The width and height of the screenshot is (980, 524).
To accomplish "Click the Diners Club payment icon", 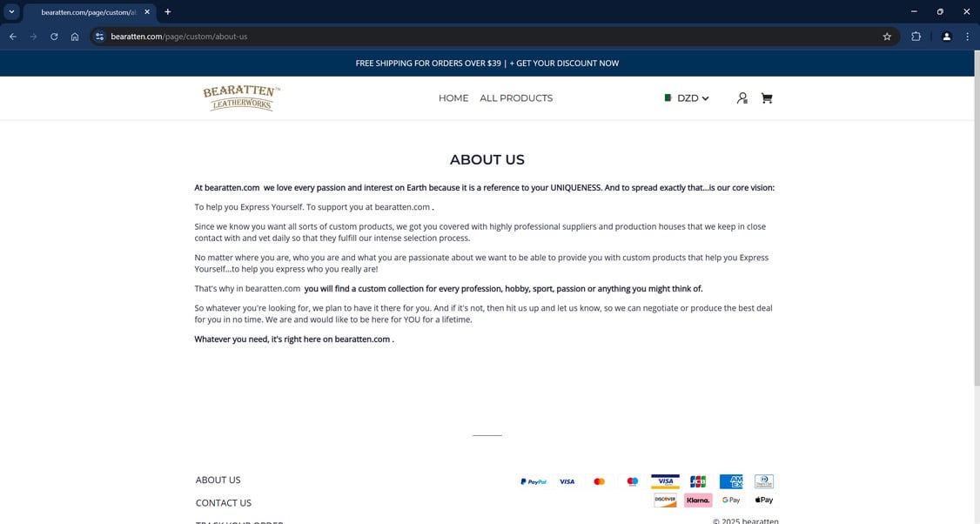I will [x=764, y=481].
